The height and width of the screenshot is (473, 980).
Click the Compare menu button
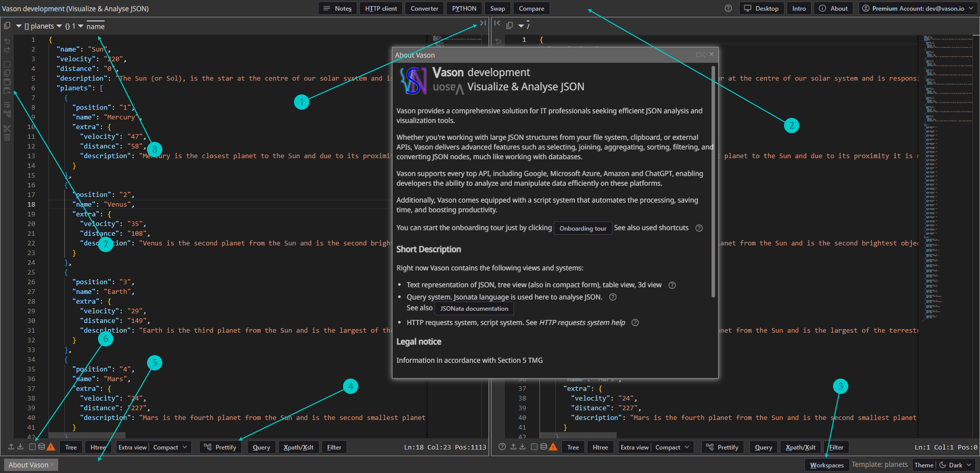[531, 8]
